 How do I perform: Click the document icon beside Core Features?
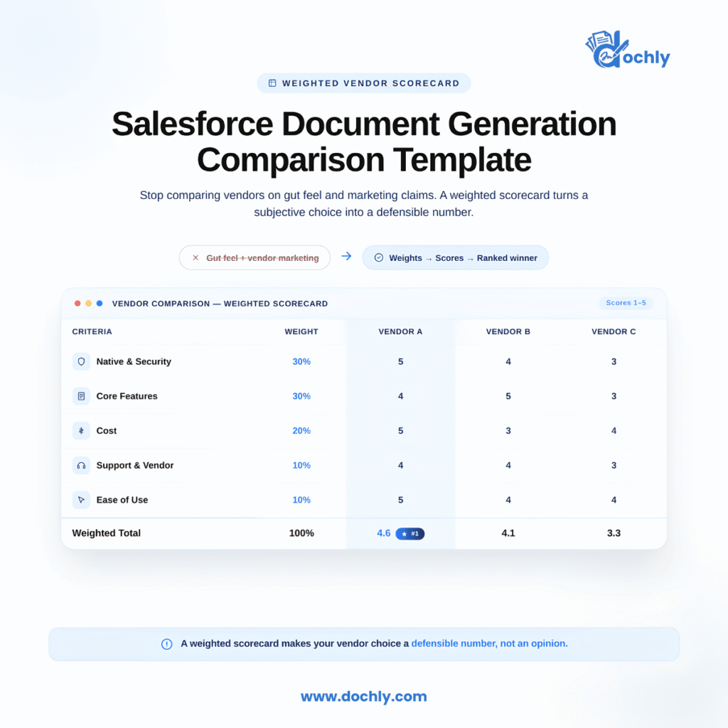click(81, 396)
